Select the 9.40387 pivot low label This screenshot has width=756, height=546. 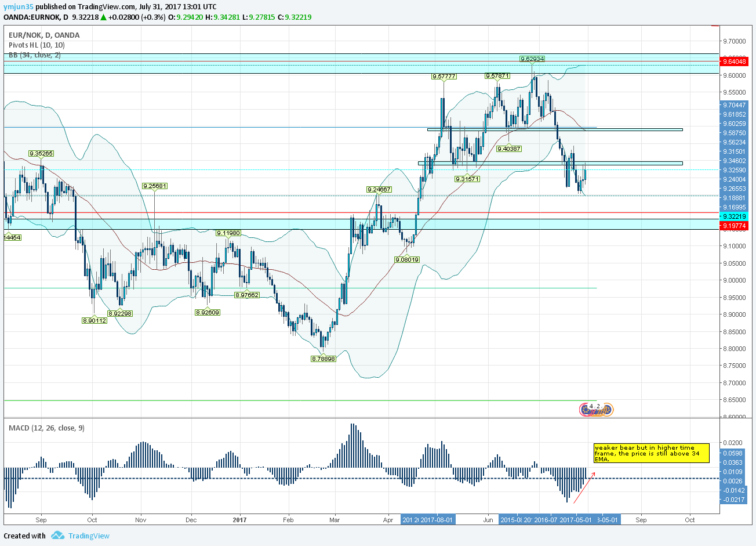click(508, 149)
